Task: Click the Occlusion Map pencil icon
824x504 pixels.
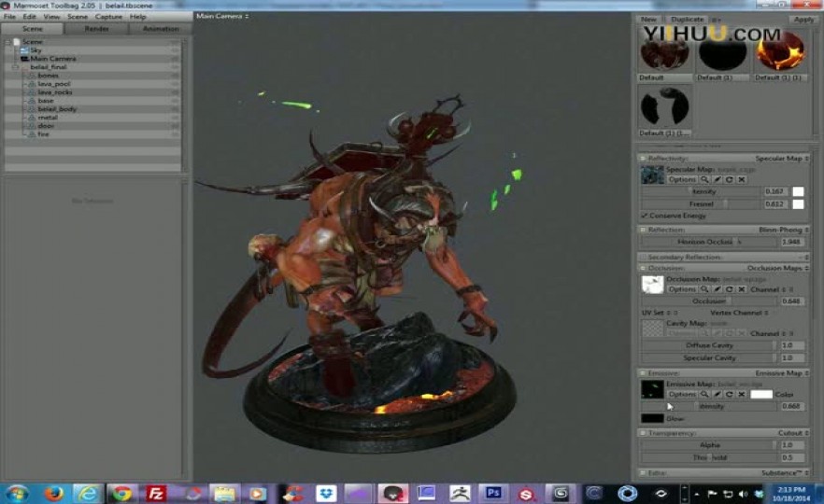Action: click(x=717, y=289)
